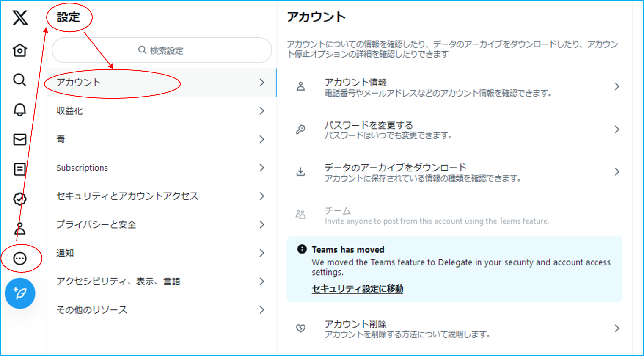
Task: Open セキュリティとアカウントアクセス settings
Action: [x=162, y=196]
